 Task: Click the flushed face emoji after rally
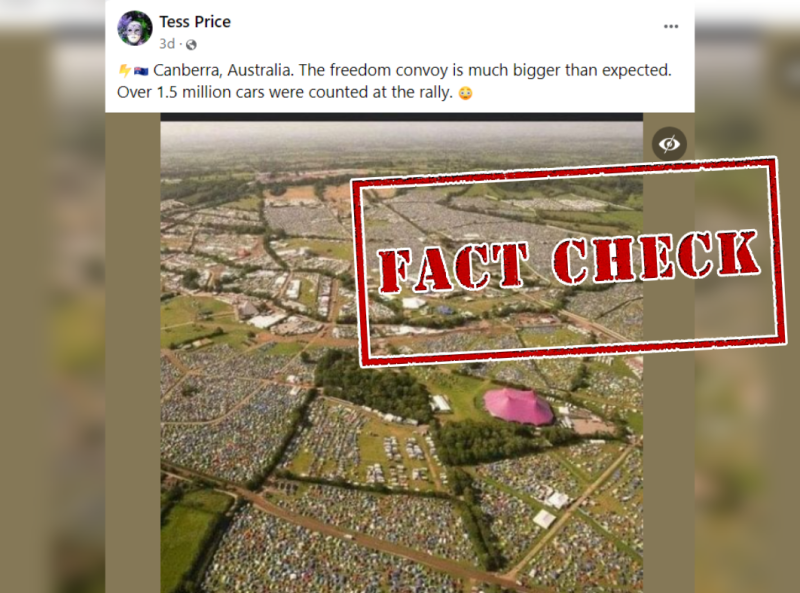tap(465, 93)
